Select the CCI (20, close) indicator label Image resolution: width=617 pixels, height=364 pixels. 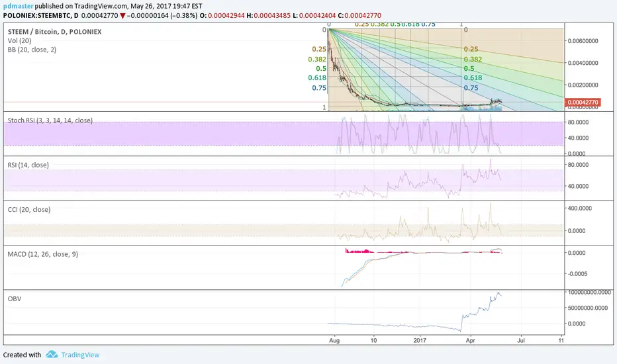click(x=29, y=209)
